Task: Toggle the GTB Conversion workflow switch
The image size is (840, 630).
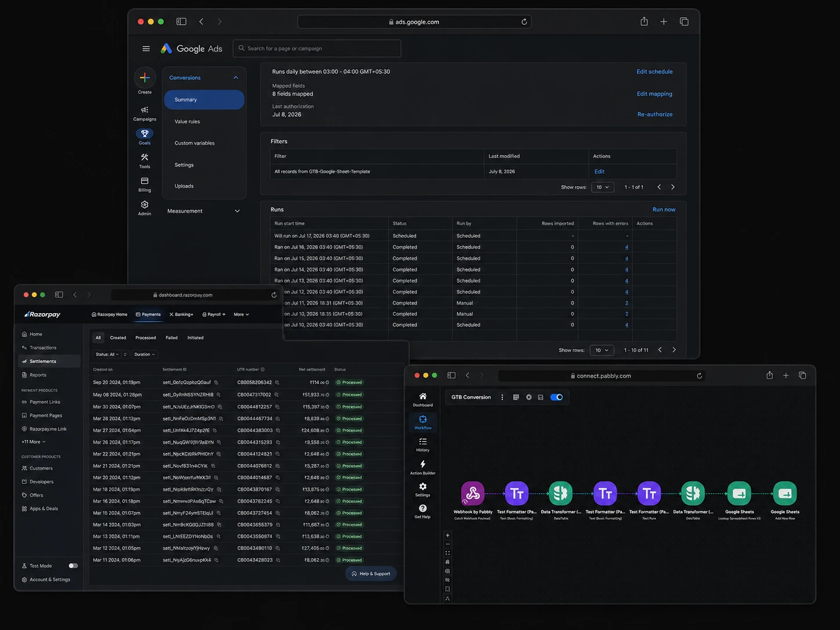Action: point(556,397)
